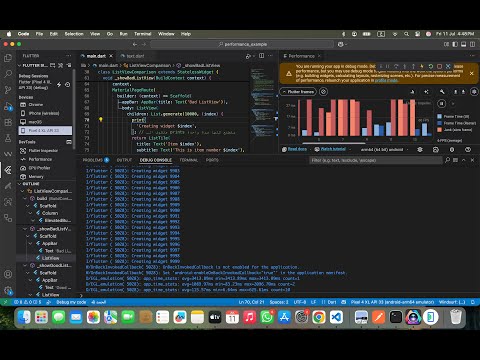480x360 pixels.
Task: Click the debug toolbar lightning hot reload icon
Action: point(422,66)
